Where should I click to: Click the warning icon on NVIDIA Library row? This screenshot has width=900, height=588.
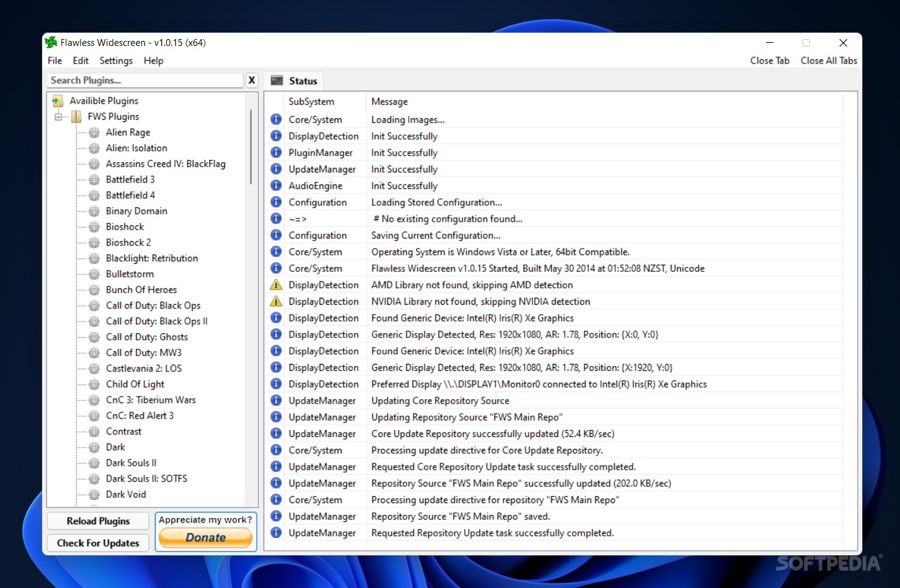(276, 301)
